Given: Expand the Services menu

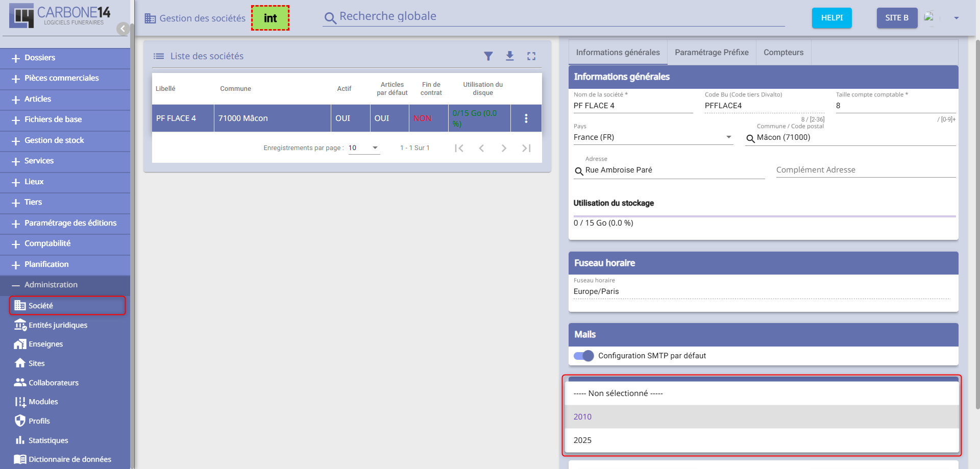Looking at the screenshot, I should click(65, 161).
